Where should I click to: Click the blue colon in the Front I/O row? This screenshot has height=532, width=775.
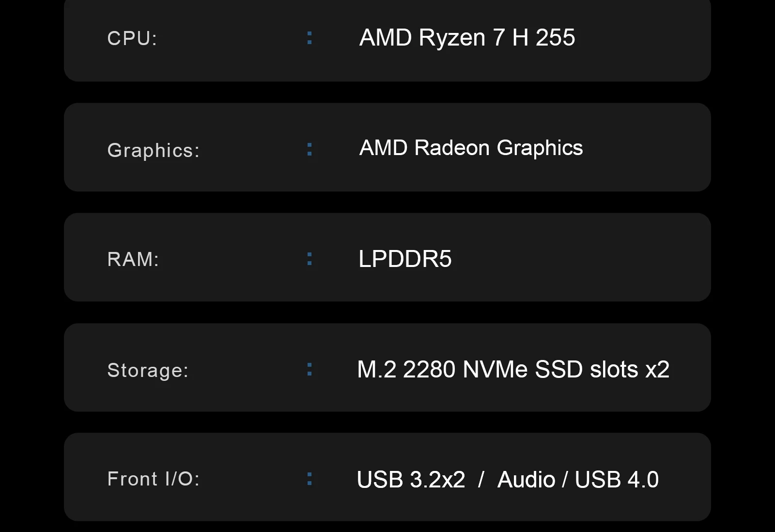pyautogui.click(x=310, y=479)
